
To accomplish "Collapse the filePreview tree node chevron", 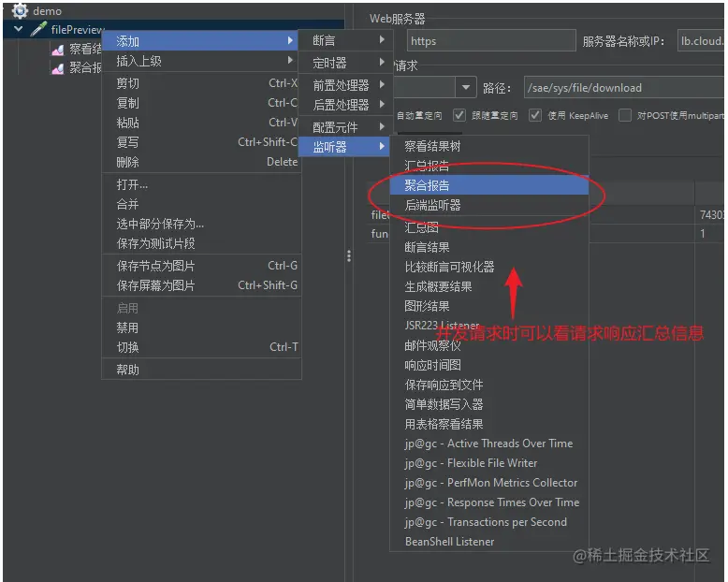I will point(18,29).
